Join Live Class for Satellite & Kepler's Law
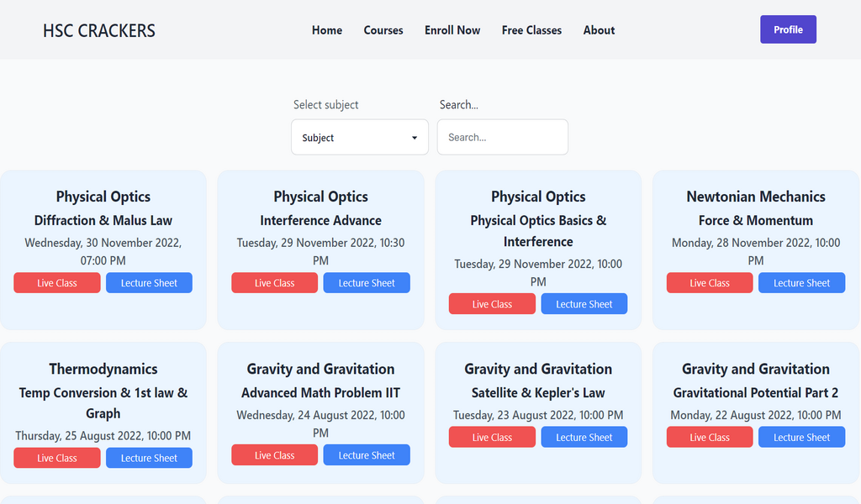Image resolution: width=861 pixels, height=504 pixels. (x=492, y=438)
